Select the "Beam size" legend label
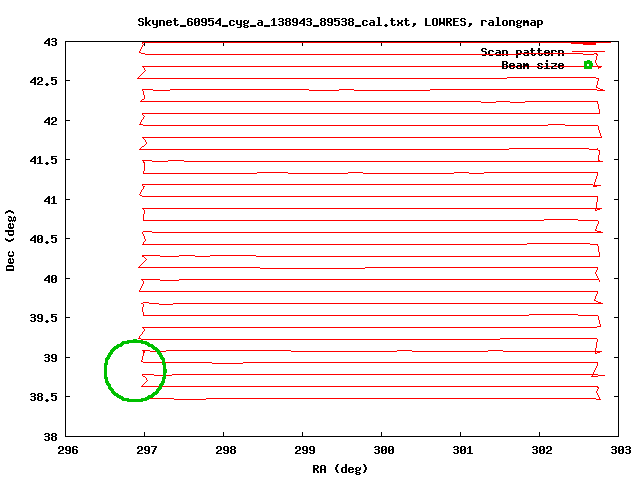 point(532,65)
